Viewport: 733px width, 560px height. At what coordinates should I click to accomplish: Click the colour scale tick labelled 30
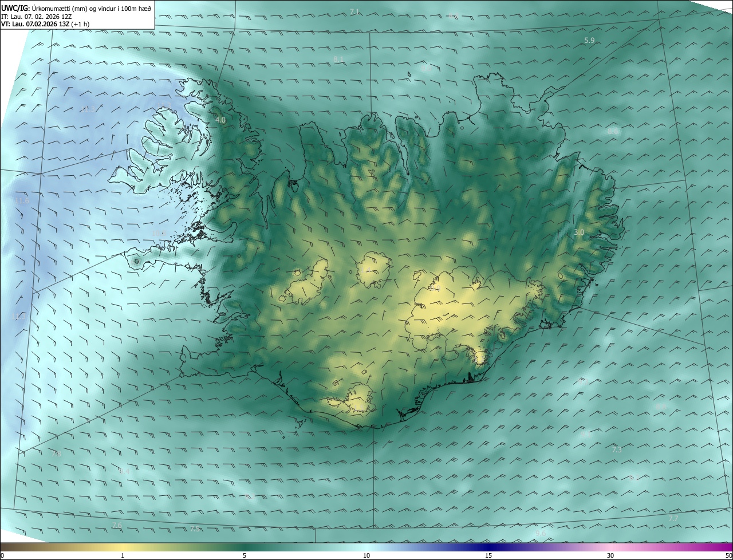610,556
